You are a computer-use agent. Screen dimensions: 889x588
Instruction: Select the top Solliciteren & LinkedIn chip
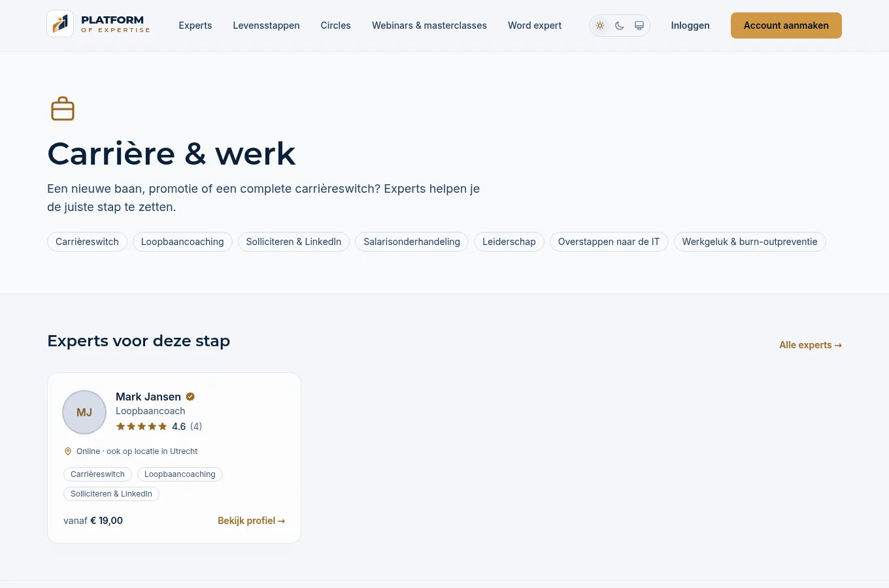294,242
